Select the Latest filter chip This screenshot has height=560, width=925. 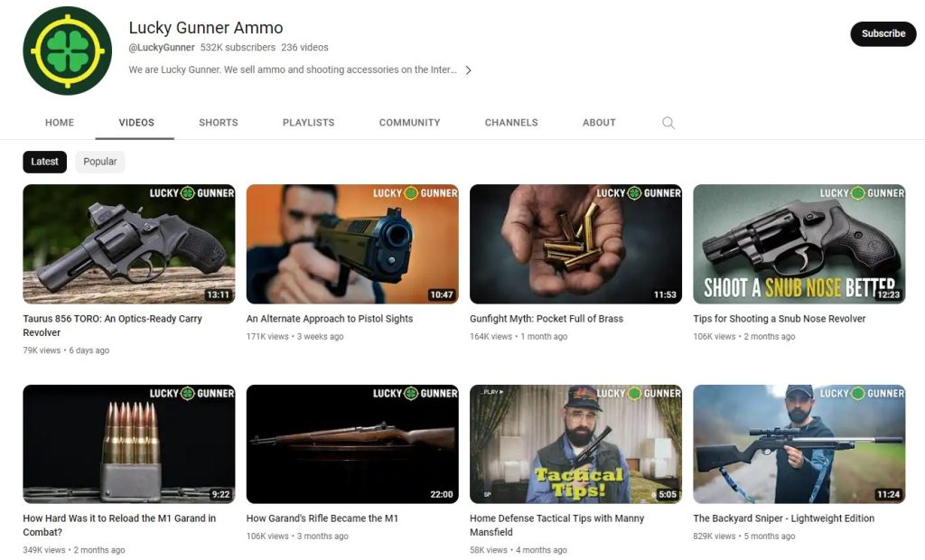[x=44, y=162]
